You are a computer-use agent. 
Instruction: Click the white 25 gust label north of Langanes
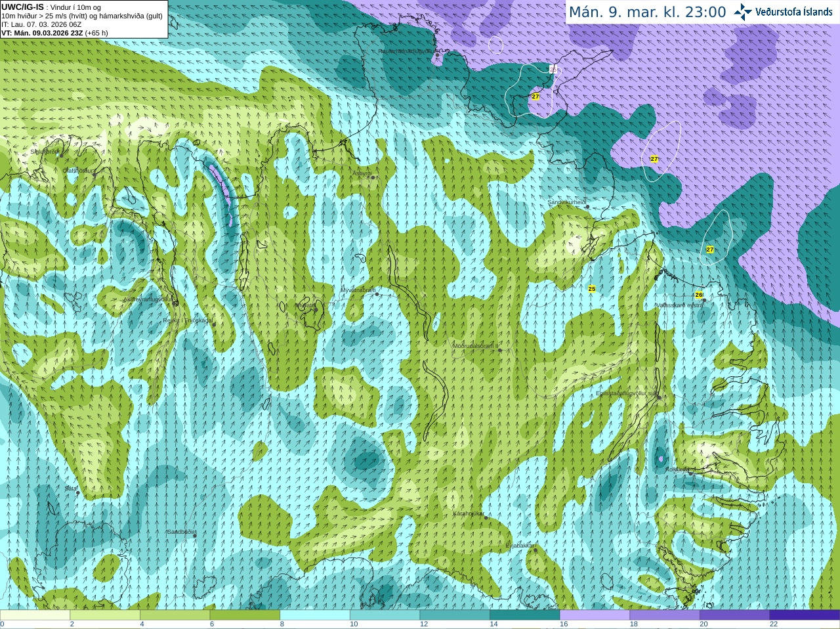click(553, 69)
